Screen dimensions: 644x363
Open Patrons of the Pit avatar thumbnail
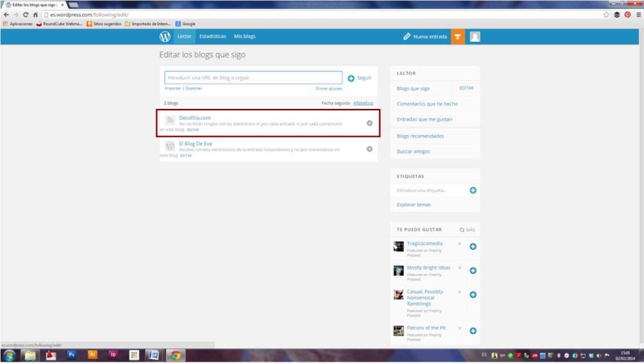click(x=399, y=331)
